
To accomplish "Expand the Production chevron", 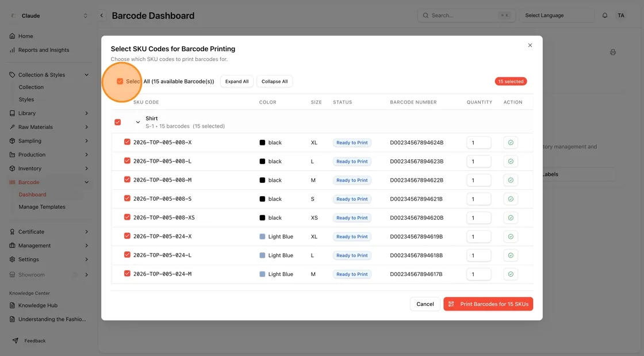I will click(87, 155).
